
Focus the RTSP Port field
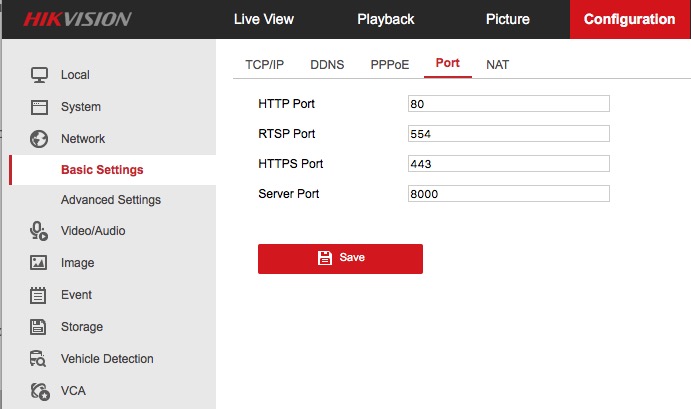pyautogui.click(x=508, y=133)
